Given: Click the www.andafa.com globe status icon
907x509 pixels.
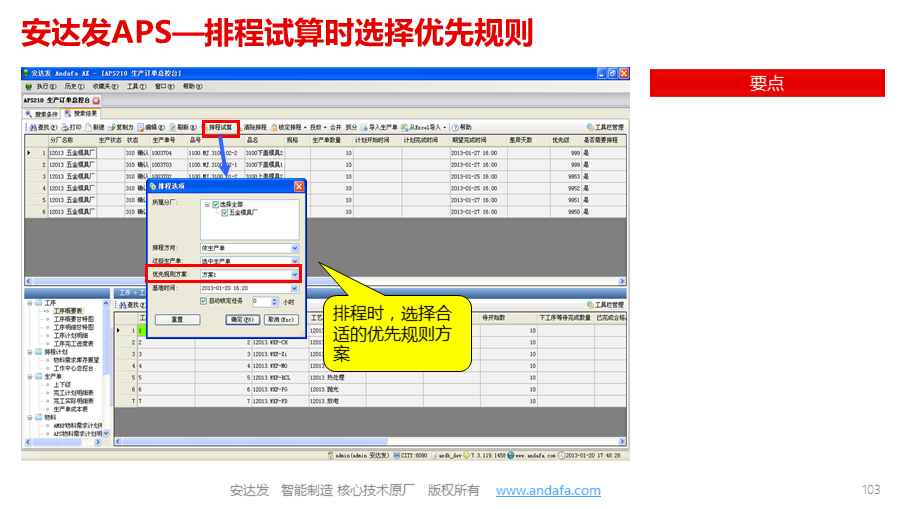Looking at the screenshot, I should point(511,456).
